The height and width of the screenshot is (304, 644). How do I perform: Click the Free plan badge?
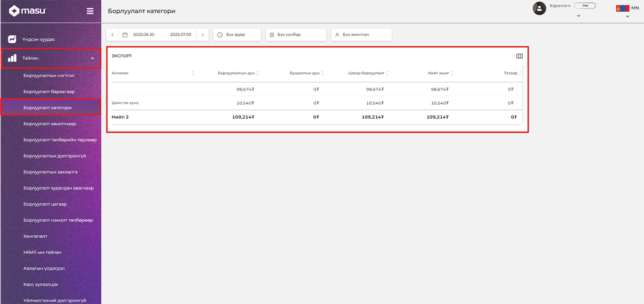585,6
